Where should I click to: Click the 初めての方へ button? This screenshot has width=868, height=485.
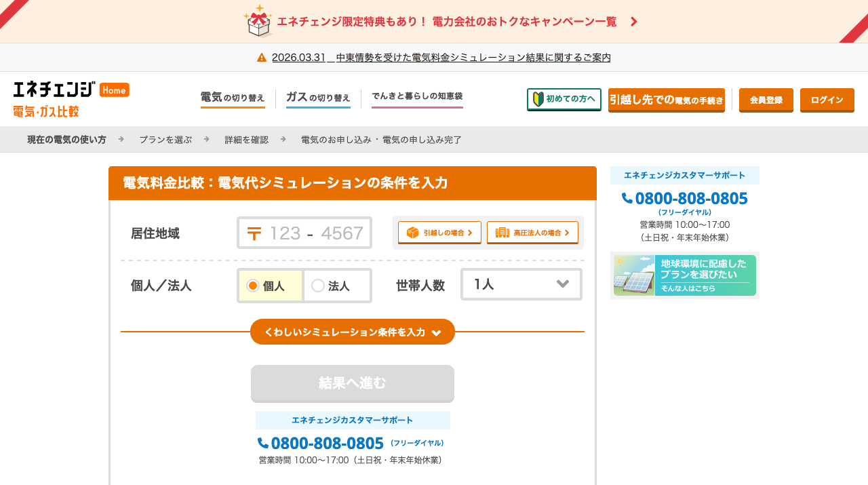click(564, 99)
